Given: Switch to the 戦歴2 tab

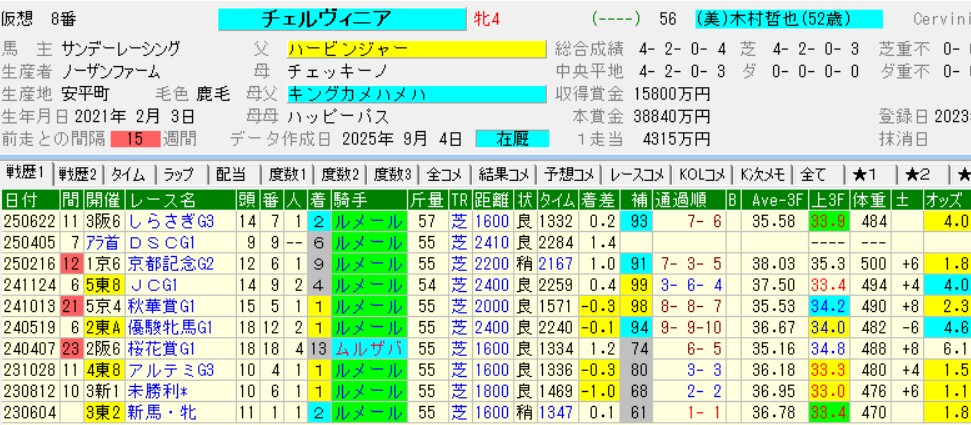Looking at the screenshot, I should pyautogui.click(x=77, y=173).
